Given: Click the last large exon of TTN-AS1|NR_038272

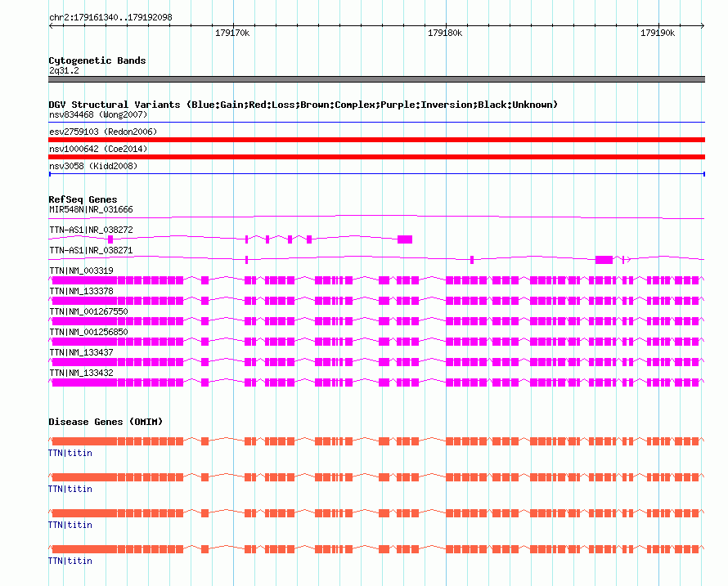Looking at the screenshot, I should [x=405, y=239].
